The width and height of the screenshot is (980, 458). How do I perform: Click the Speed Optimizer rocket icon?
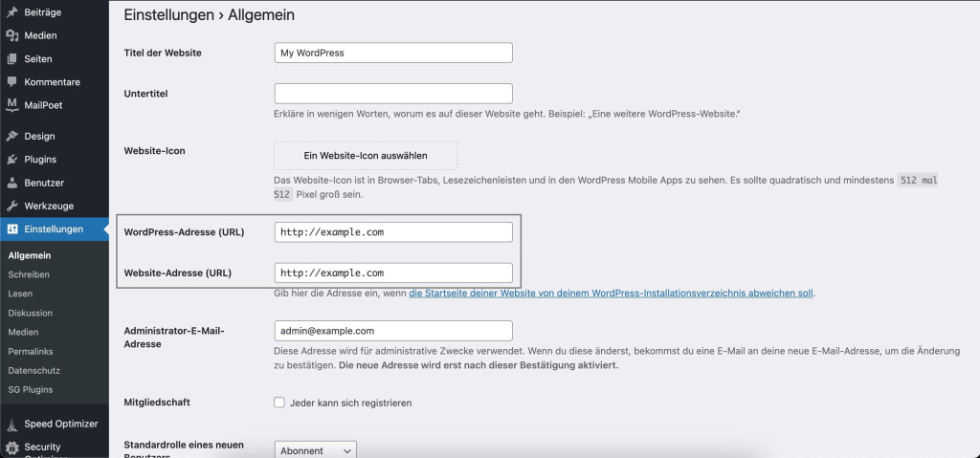pyautogui.click(x=11, y=425)
